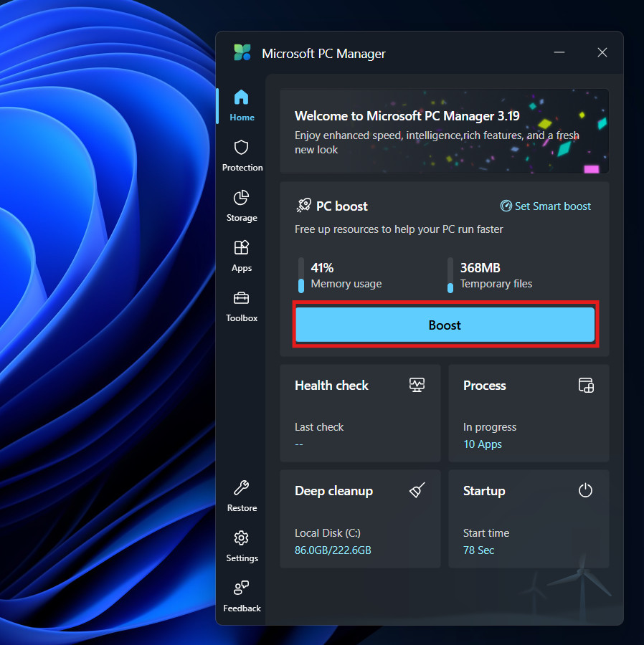Click the Microsoft PC Manager logo
Screen dimensions: 644x645
242,52
